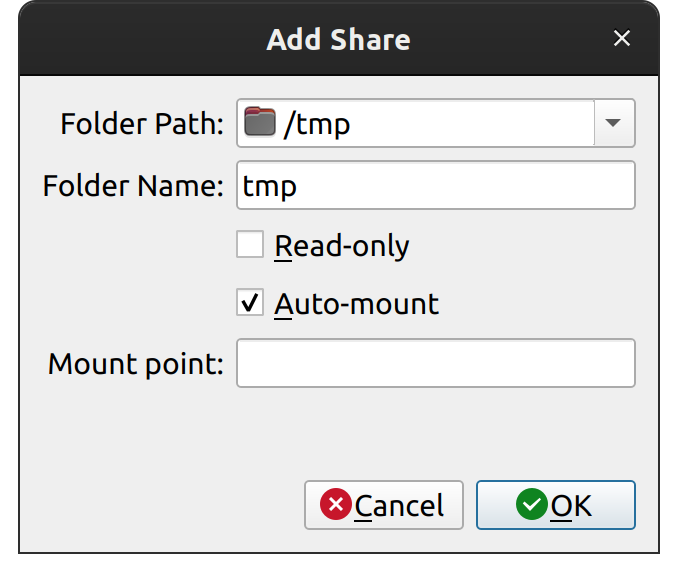Select the /tmp text in Folder Path
678x572 pixels.
[x=317, y=125]
